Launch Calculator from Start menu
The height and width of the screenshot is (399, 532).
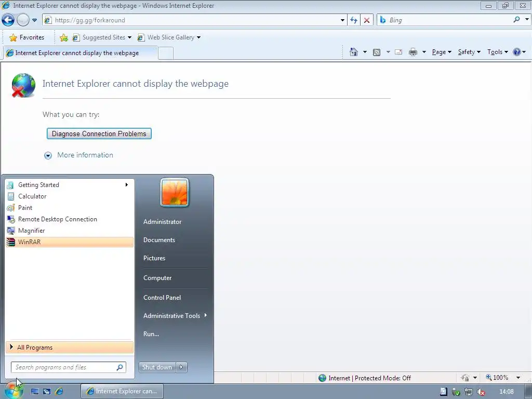[x=70, y=196]
